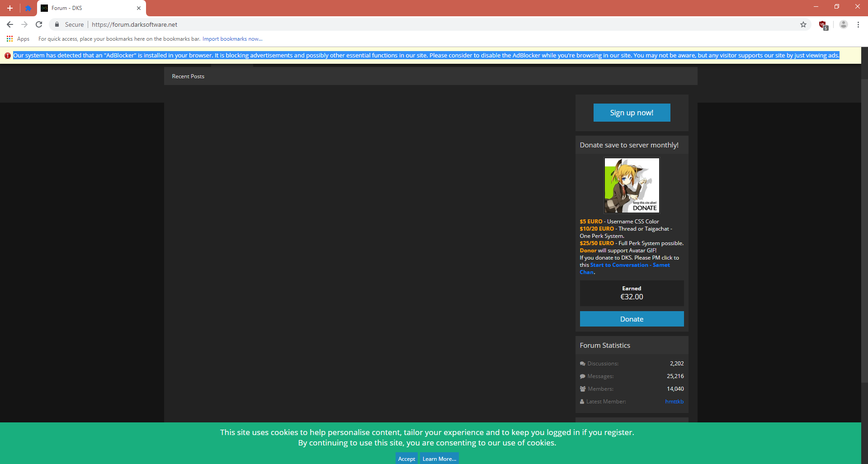The width and height of the screenshot is (868, 464).
Task: Click Learn More about cookies
Action: tap(439, 459)
